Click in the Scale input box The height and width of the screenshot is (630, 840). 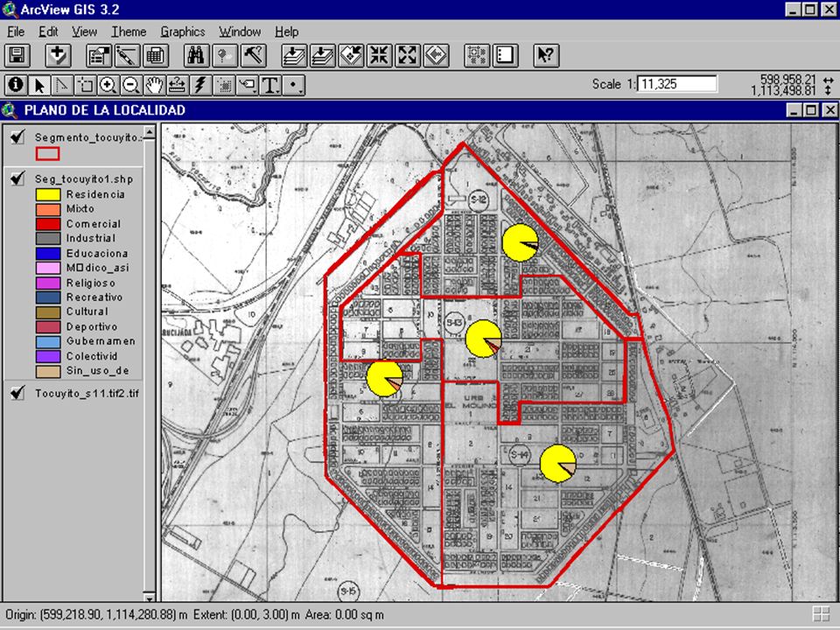coord(677,84)
